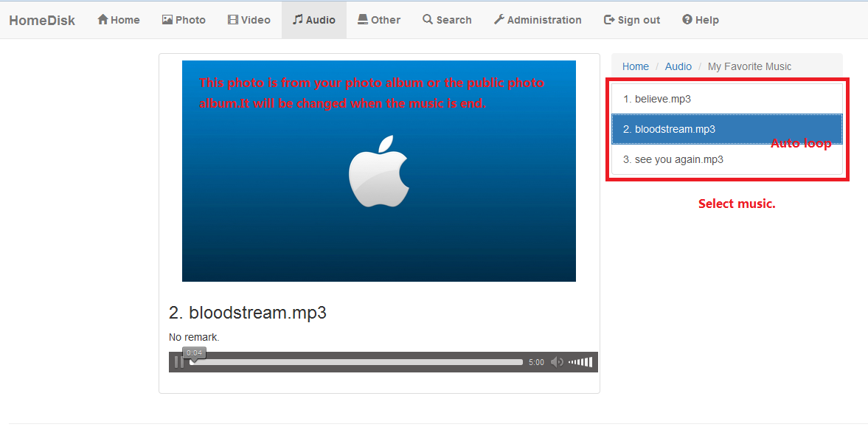
Task: Click the Audio breadcrumb link
Action: tap(678, 66)
